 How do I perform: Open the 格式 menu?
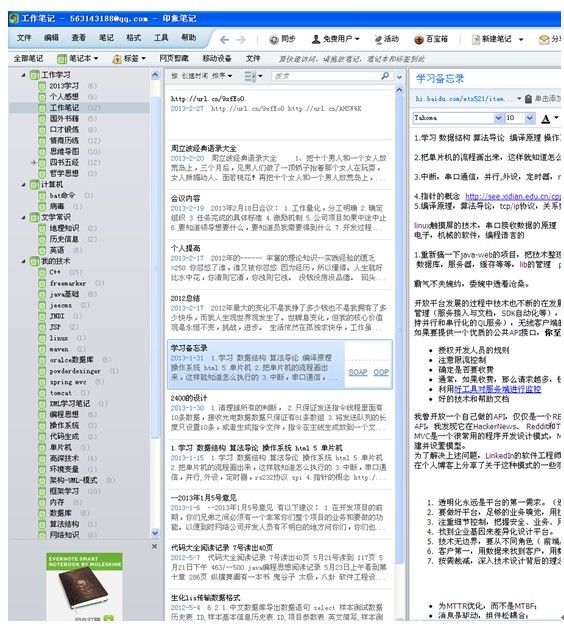click(133, 38)
